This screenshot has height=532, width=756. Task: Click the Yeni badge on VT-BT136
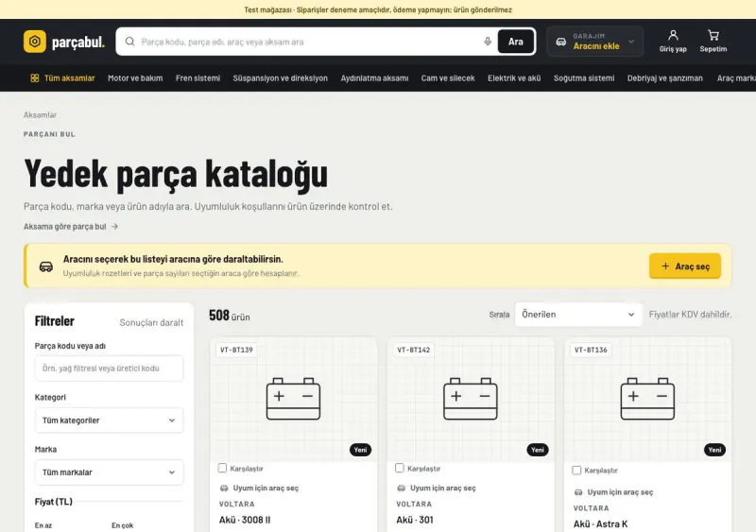[714, 450]
